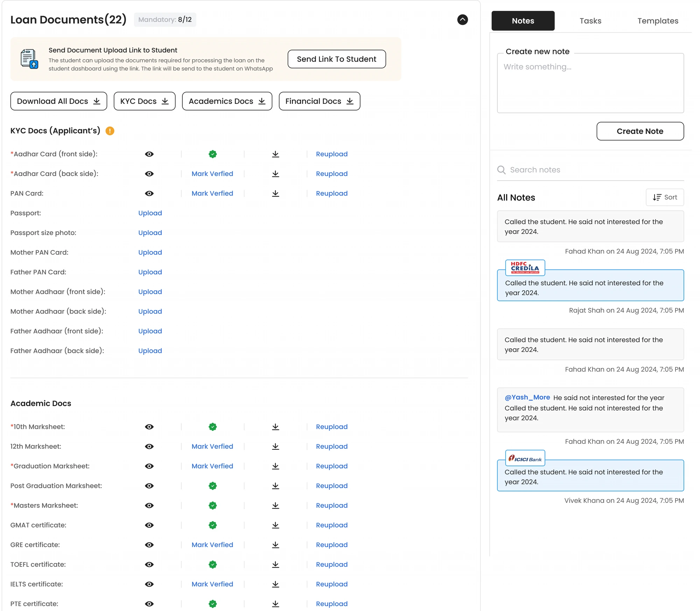Click Download All Docs button

click(59, 101)
